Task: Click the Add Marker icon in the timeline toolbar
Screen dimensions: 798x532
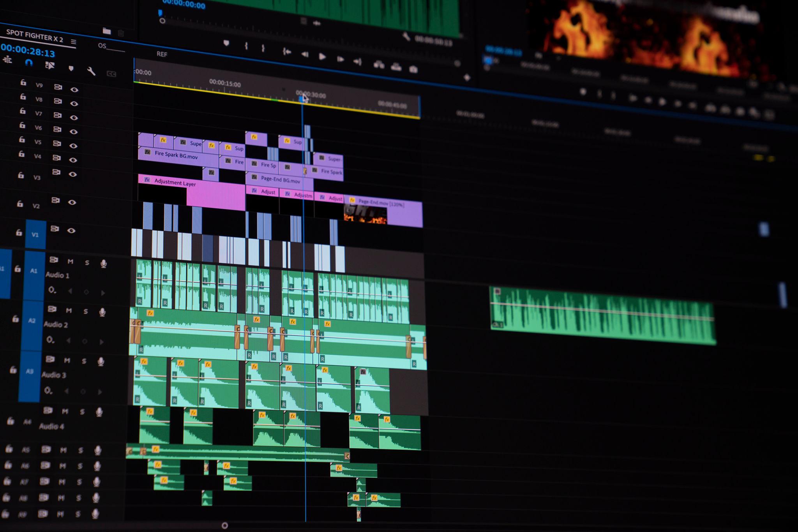Action: point(71,69)
